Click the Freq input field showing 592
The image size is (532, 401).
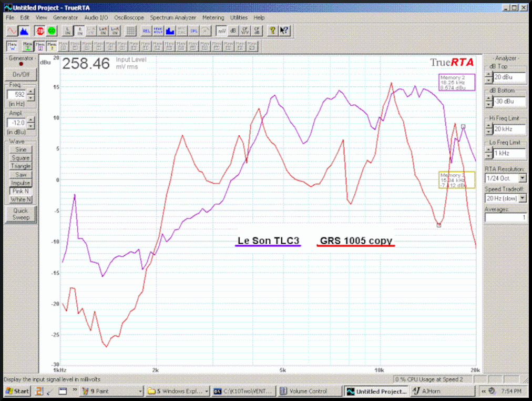click(16, 94)
